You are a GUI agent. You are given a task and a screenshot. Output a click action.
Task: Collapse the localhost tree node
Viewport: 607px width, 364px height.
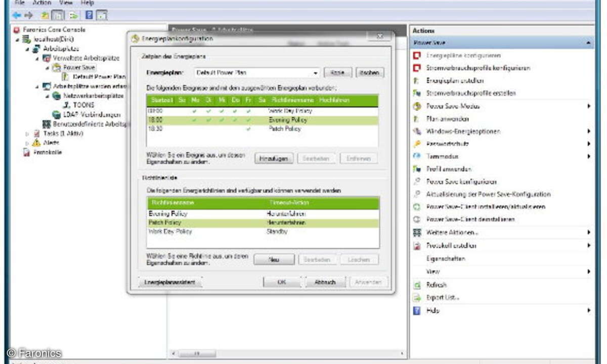pyautogui.click(x=18, y=39)
